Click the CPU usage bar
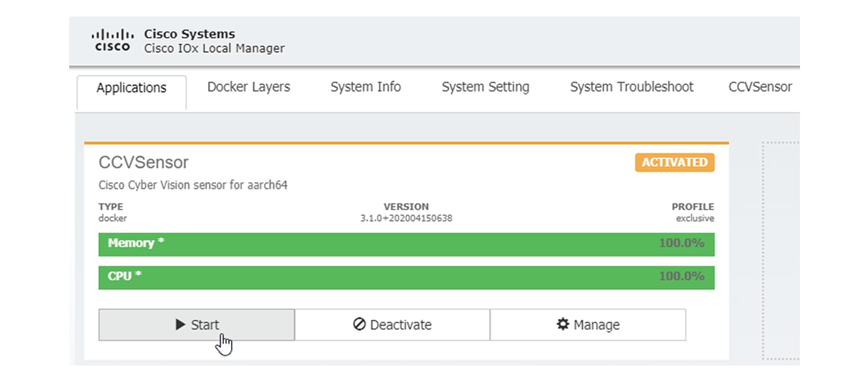The height and width of the screenshot is (382, 868). (406, 277)
